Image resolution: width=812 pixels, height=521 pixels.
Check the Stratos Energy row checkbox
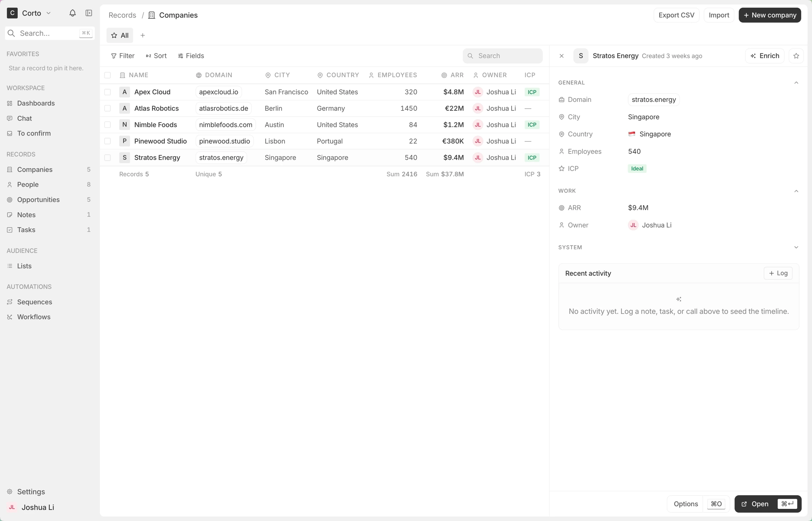[107, 158]
